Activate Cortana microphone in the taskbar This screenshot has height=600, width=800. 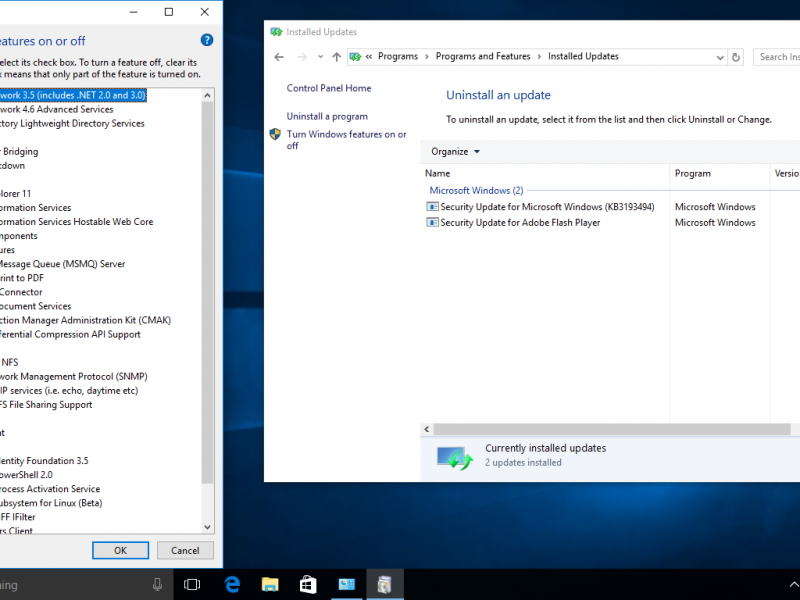pos(157,585)
